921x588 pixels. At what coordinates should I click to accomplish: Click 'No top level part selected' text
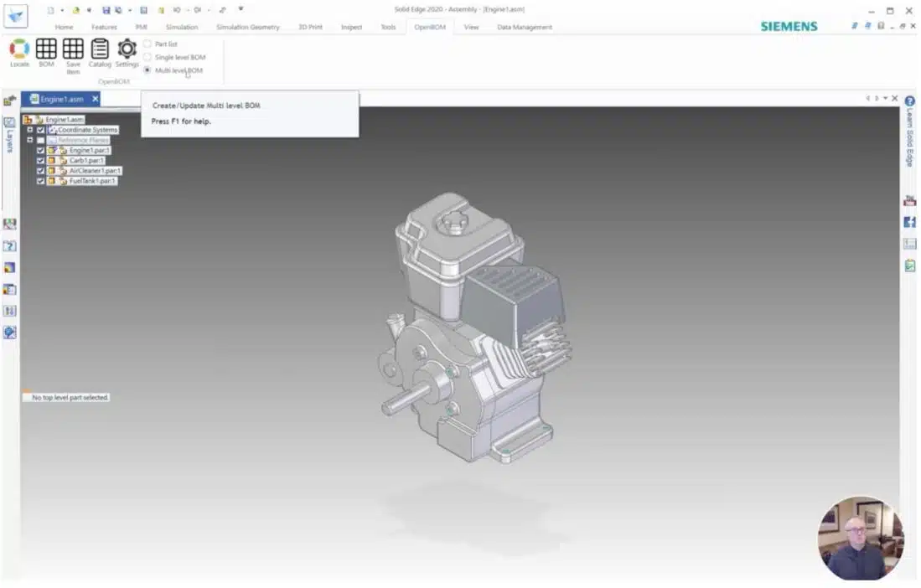point(70,398)
